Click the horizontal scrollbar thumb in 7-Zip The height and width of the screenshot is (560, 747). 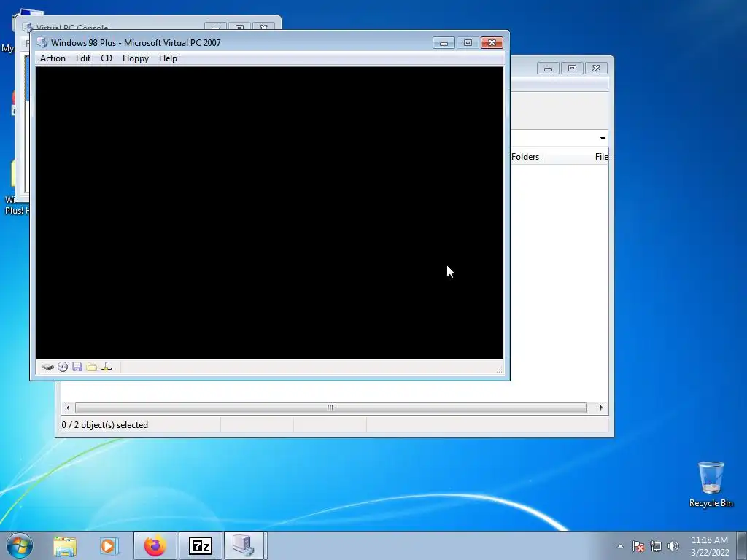pyautogui.click(x=330, y=408)
